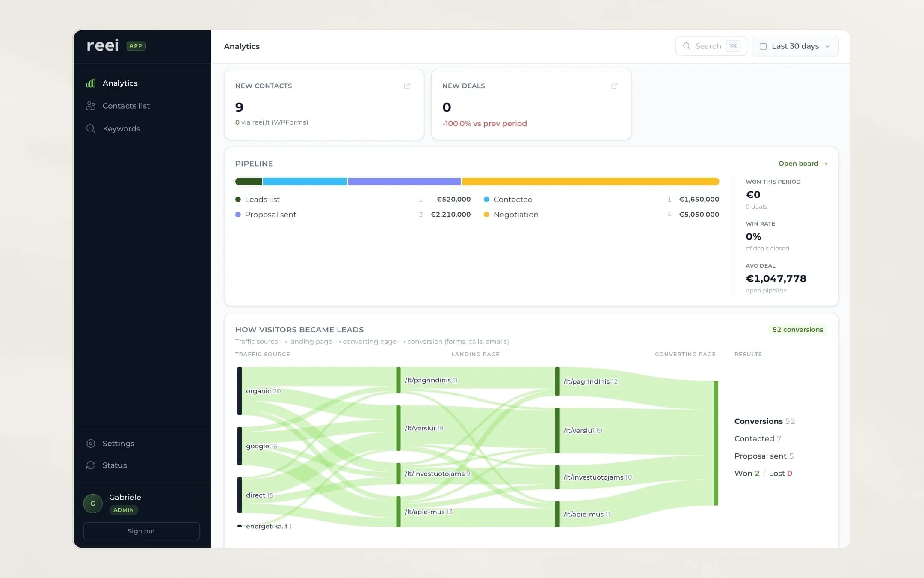The image size is (924, 578).
Task: Click the blue Contacted pipeline bar segment
Action: (305, 182)
